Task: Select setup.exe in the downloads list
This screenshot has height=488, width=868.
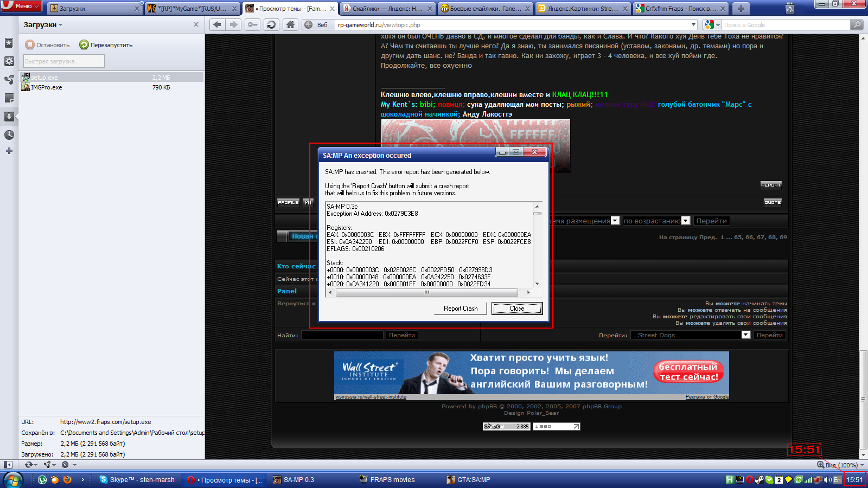Action: (x=112, y=78)
